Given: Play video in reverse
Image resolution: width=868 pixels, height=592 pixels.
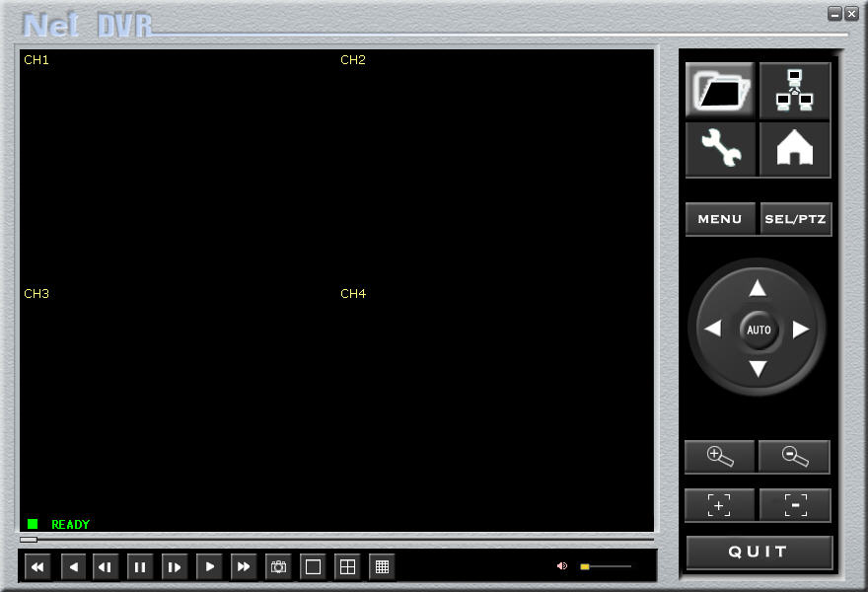Looking at the screenshot, I should coord(73,567).
